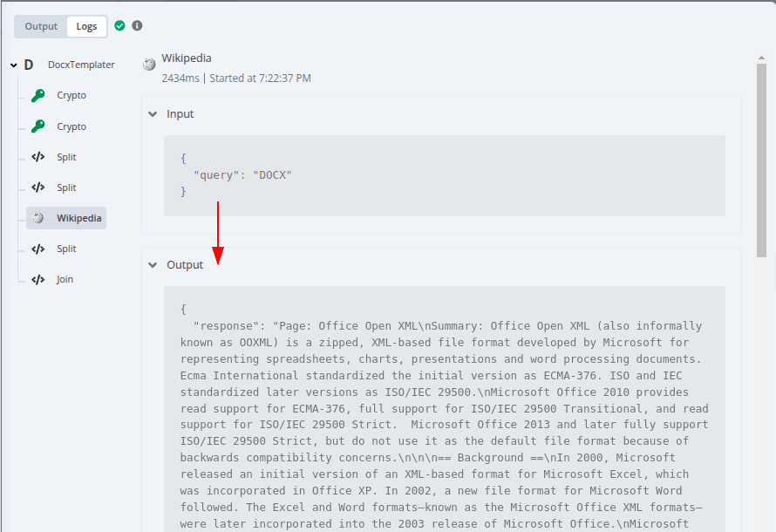Select the Split icon below Wikipedia

click(x=38, y=248)
